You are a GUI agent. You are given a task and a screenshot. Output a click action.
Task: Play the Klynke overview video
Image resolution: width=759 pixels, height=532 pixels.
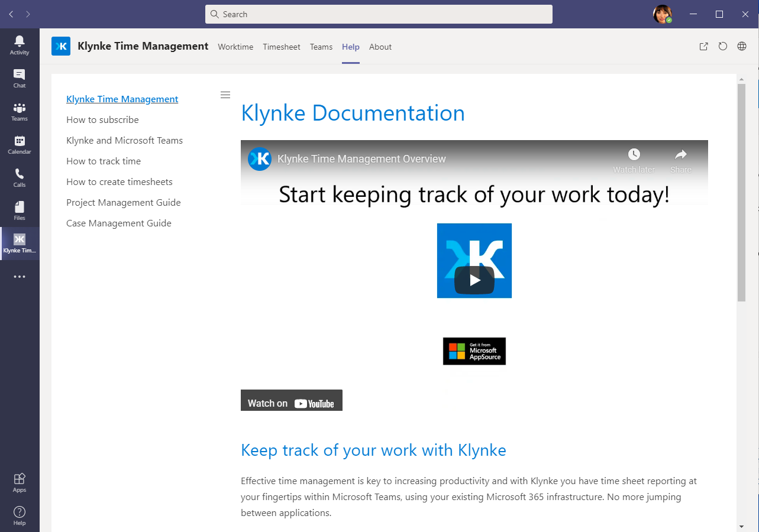click(x=474, y=280)
